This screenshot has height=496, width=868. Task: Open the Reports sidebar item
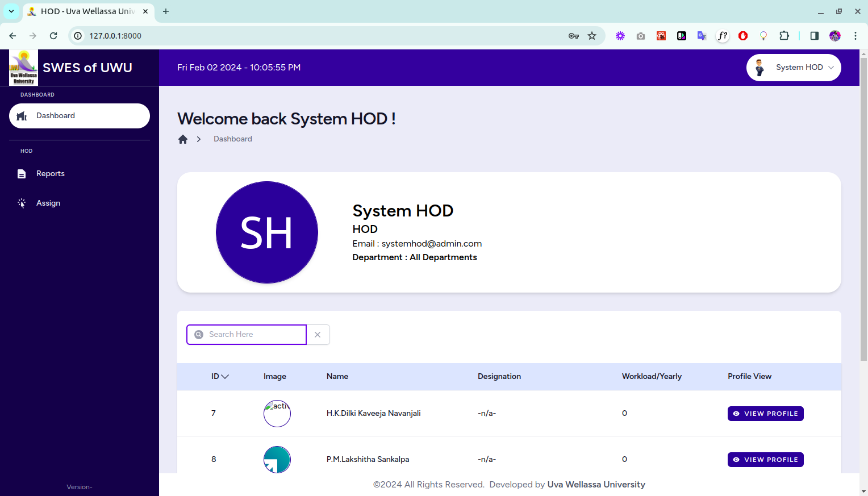click(50, 174)
